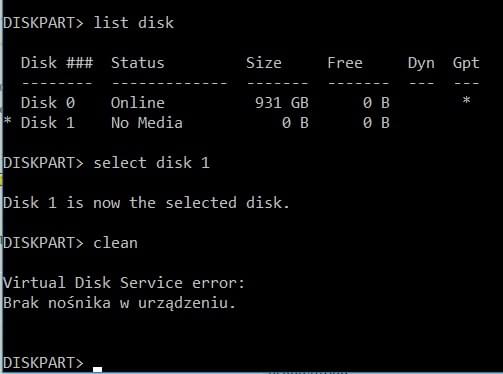Click the 'Free' column header
503x374 pixels.
pyautogui.click(x=345, y=63)
